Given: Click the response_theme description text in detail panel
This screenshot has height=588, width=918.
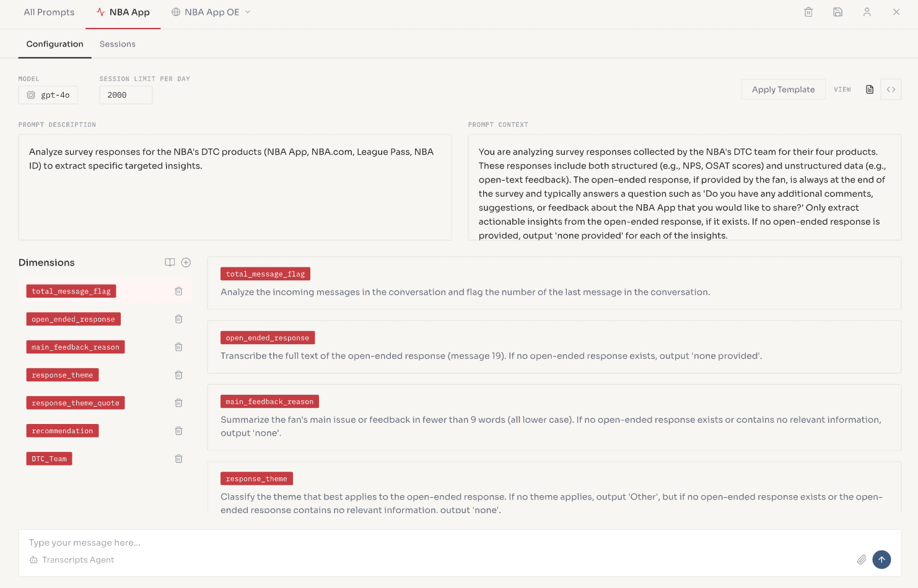Looking at the screenshot, I should [551, 503].
